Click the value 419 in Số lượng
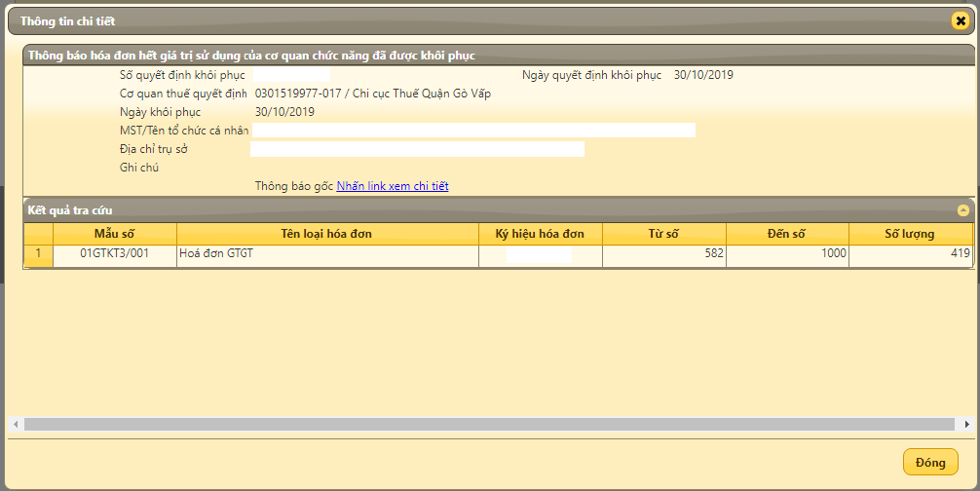 (961, 253)
